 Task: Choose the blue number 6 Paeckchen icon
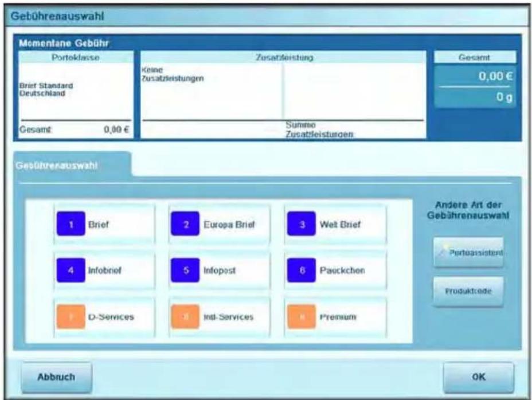302,270
